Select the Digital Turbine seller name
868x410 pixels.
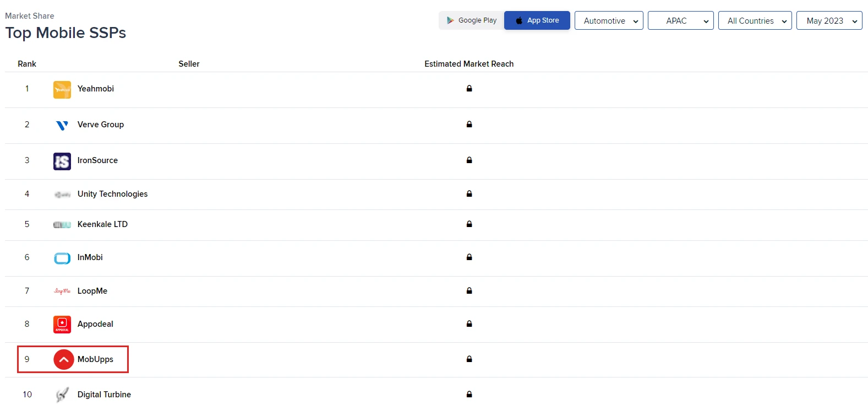pos(104,395)
